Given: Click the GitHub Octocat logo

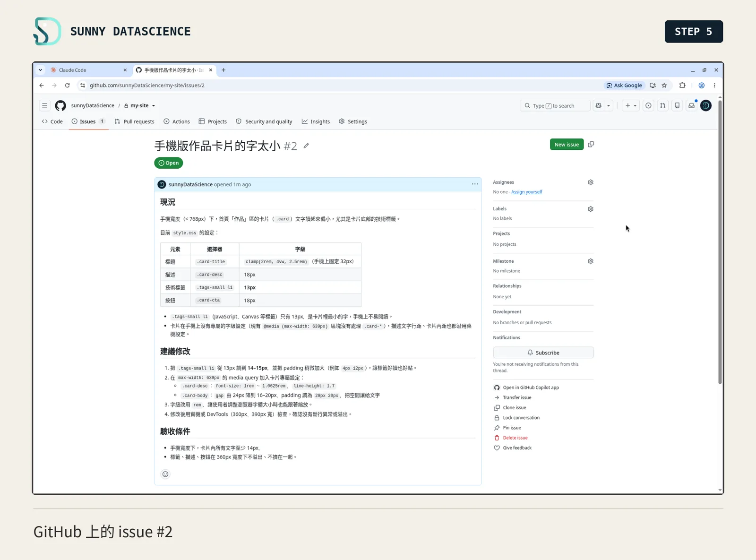Looking at the screenshot, I should 60,106.
